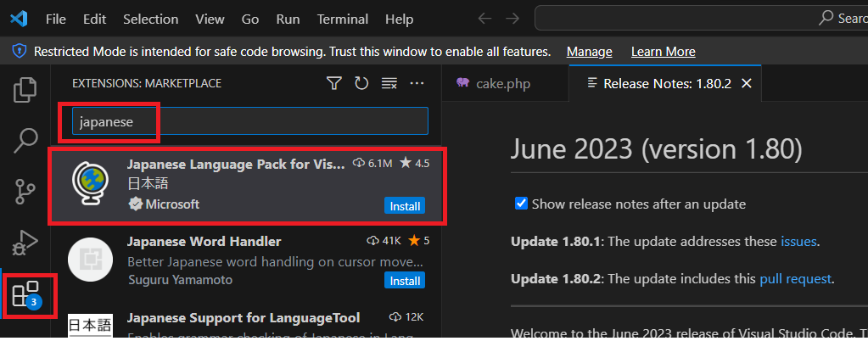The width and height of the screenshot is (868, 341).
Task: Select the Japanese Language Pack extension title
Action: (x=236, y=164)
